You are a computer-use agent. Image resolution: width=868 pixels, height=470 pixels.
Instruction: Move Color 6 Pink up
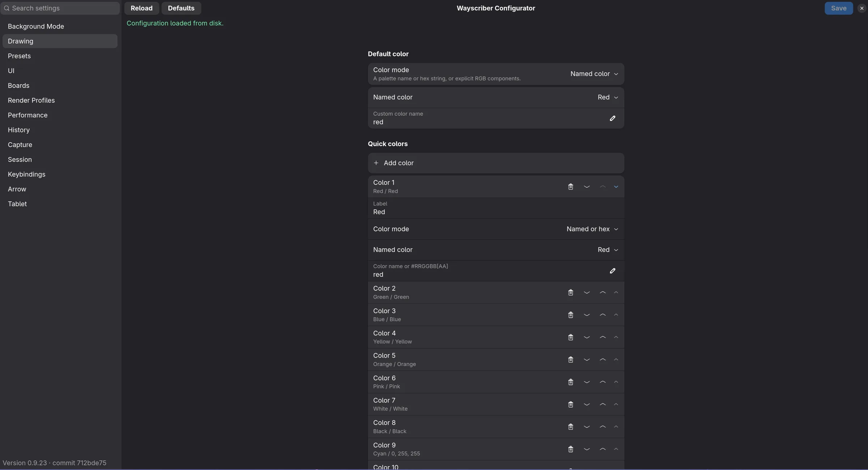point(603,382)
